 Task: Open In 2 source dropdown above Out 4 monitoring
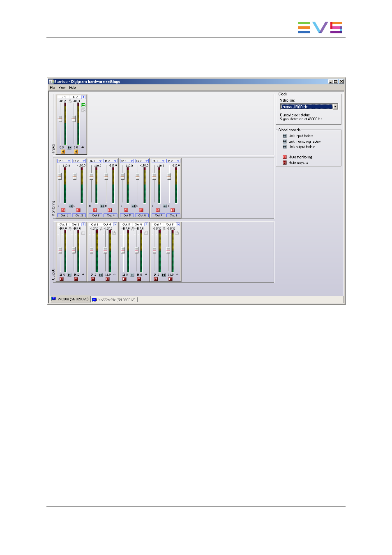(110, 161)
